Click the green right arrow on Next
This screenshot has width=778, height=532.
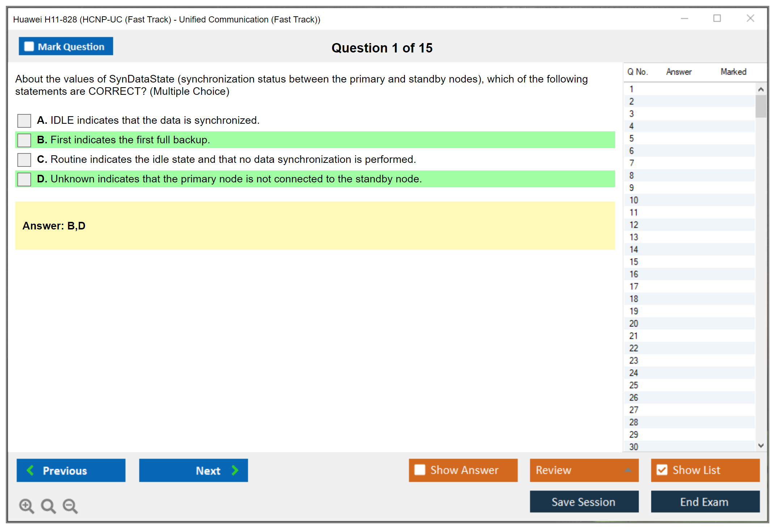click(235, 470)
